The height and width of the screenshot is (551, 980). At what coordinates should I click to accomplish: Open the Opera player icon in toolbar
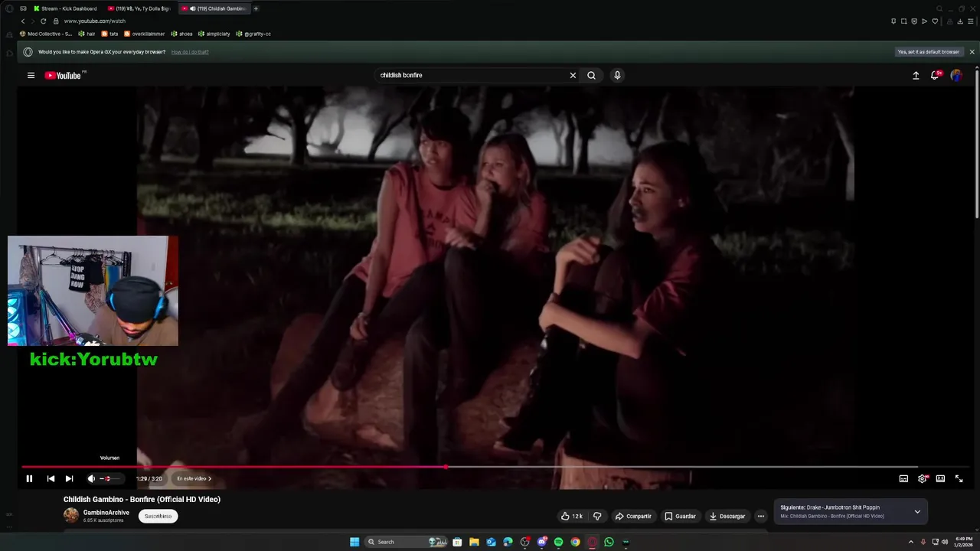[x=924, y=21]
